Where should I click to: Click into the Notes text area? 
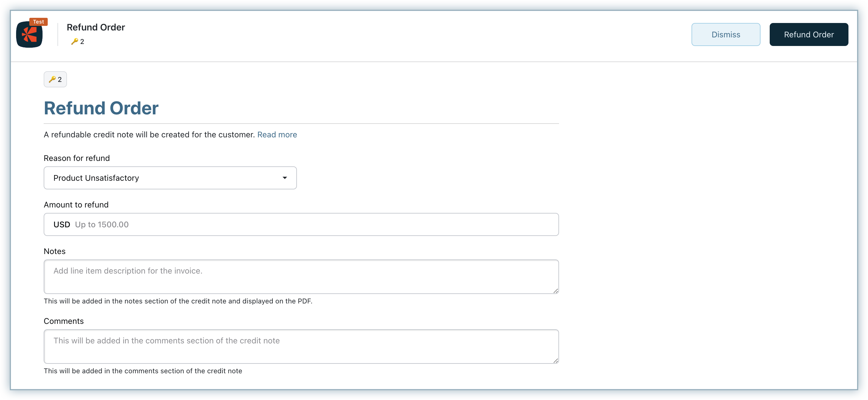coord(301,277)
